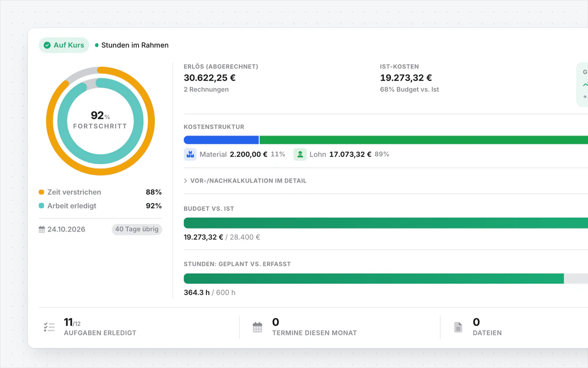Open the Termine diesen Monat tile
Image resolution: width=588 pixels, height=368 pixels.
tap(340, 327)
